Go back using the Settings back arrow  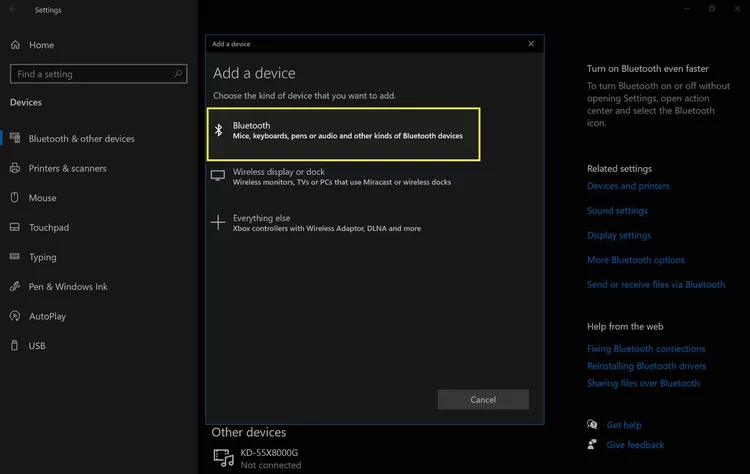pyautogui.click(x=12, y=9)
